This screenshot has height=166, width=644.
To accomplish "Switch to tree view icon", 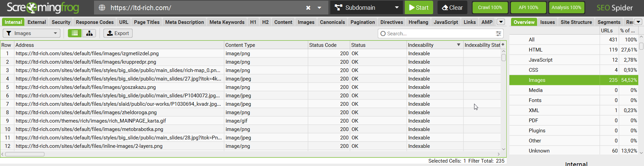I will [x=89, y=33].
